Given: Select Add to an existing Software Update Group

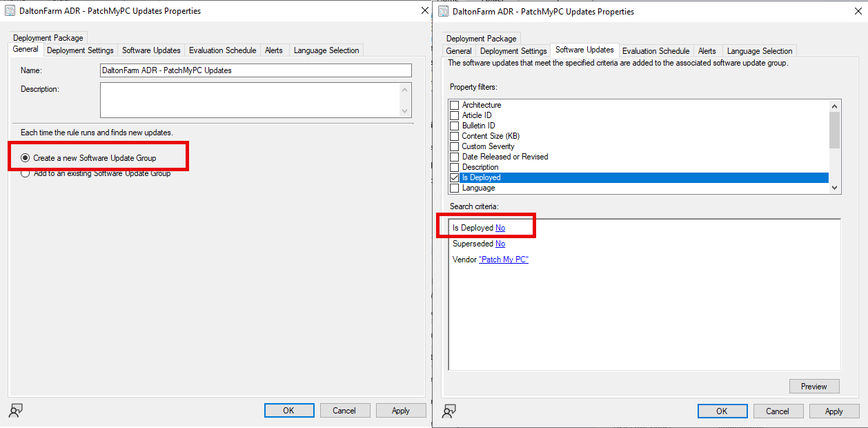Looking at the screenshot, I should (26, 173).
